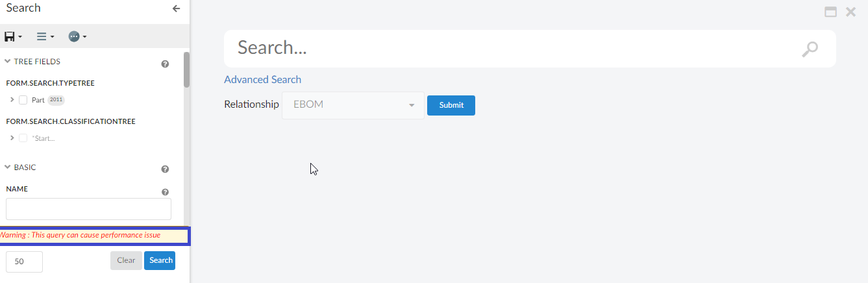Click help icon beside BASIC section
This screenshot has width=868, height=283.
click(x=165, y=169)
